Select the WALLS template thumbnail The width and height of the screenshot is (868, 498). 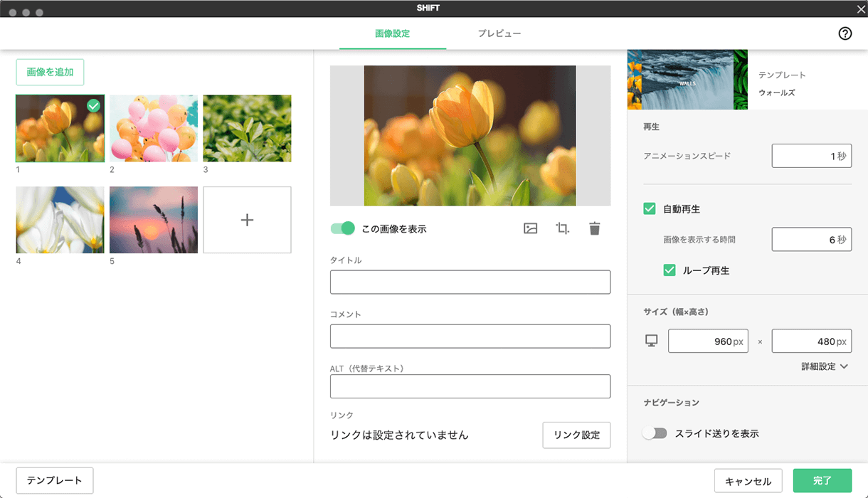687,79
